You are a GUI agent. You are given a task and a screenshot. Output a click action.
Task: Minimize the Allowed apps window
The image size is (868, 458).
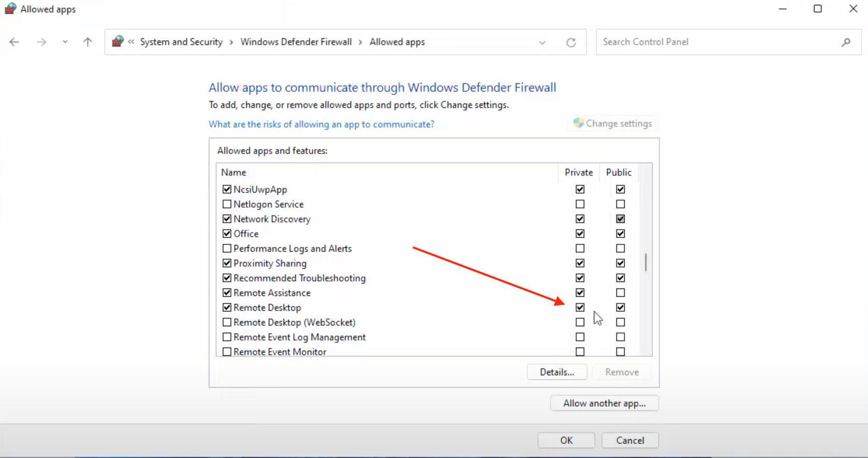coord(782,9)
